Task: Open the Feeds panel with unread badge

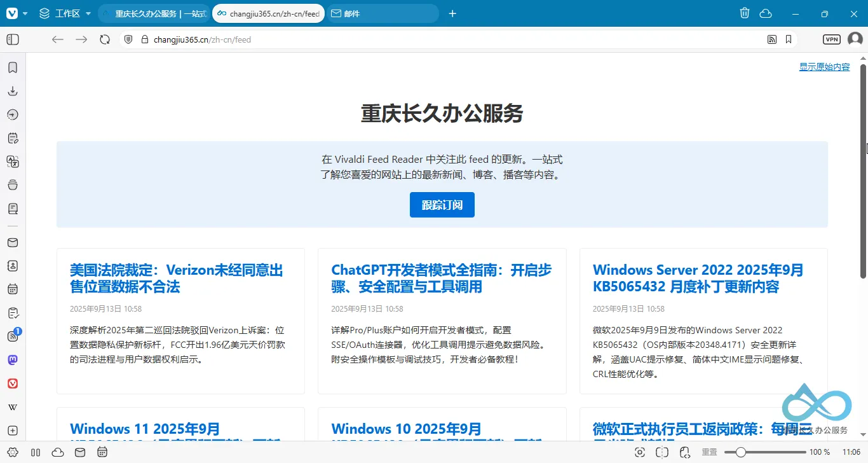Action: tap(13, 336)
